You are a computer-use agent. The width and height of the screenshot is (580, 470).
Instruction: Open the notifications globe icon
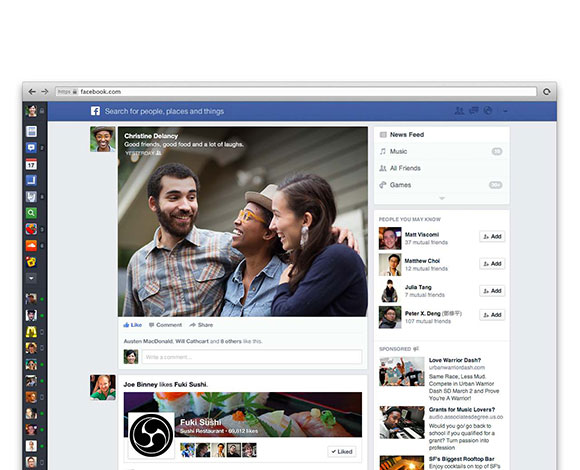(x=488, y=111)
